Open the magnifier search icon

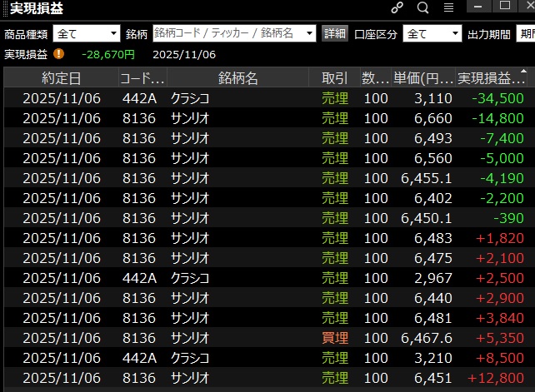click(422, 7)
